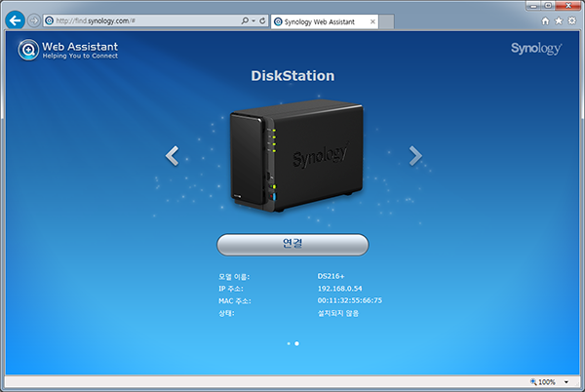This screenshot has height=392, width=585.
Task: Refresh the page with the reload icon
Action: [262, 20]
